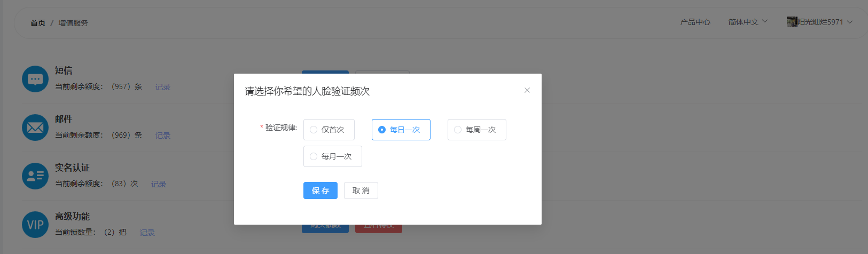The height and width of the screenshot is (254, 868).
Task: Close the face verification dialog
Action: tap(527, 90)
